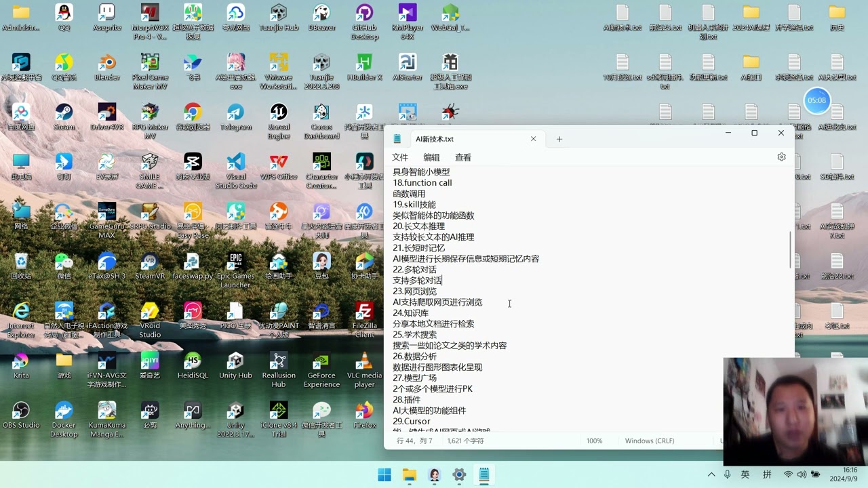The width and height of the screenshot is (868, 488).
Task: Add a new Notepad tab
Action: (x=559, y=139)
